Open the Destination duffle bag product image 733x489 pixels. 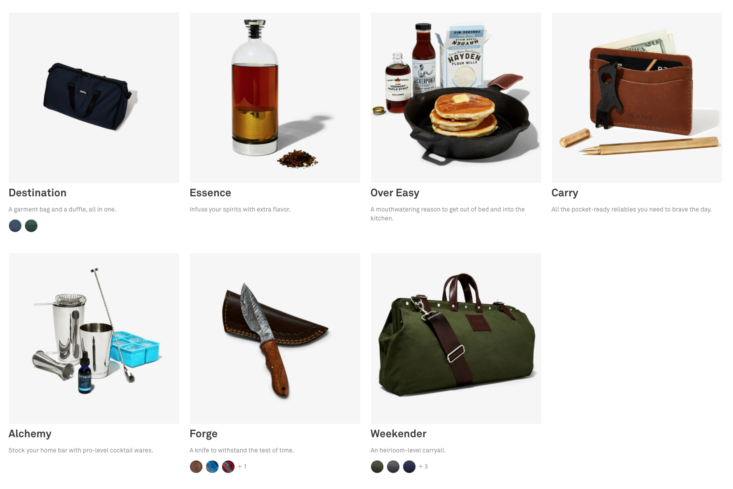coord(94,98)
